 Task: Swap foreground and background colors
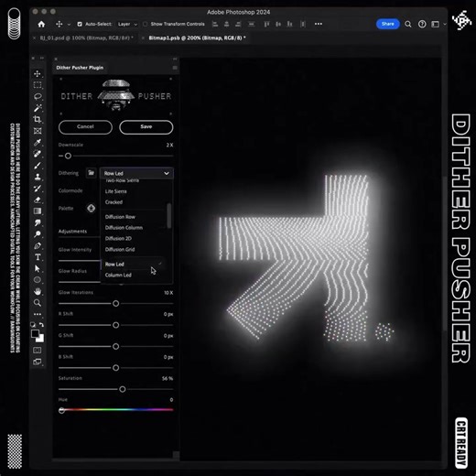point(41,325)
